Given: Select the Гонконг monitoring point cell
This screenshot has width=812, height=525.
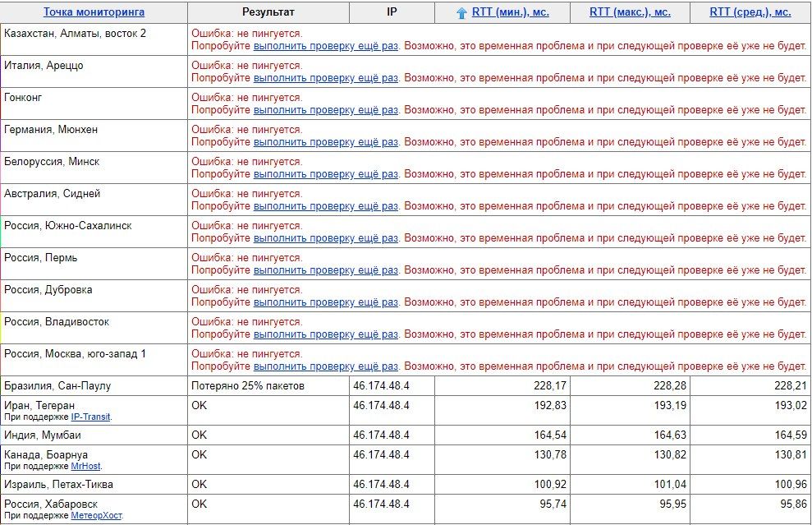Looking at the screenshot, I should click(94, 104).
